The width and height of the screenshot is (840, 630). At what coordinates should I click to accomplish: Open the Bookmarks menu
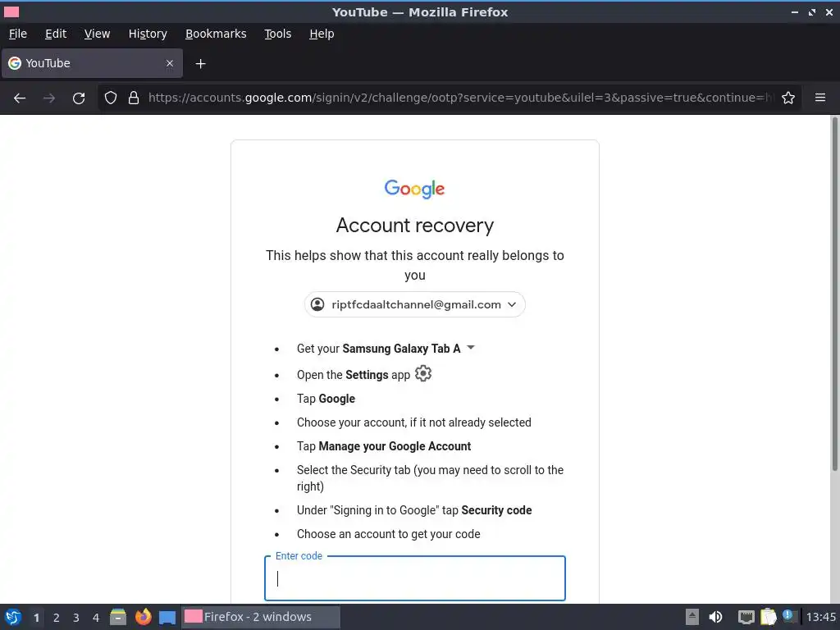[x=216, y=34]
